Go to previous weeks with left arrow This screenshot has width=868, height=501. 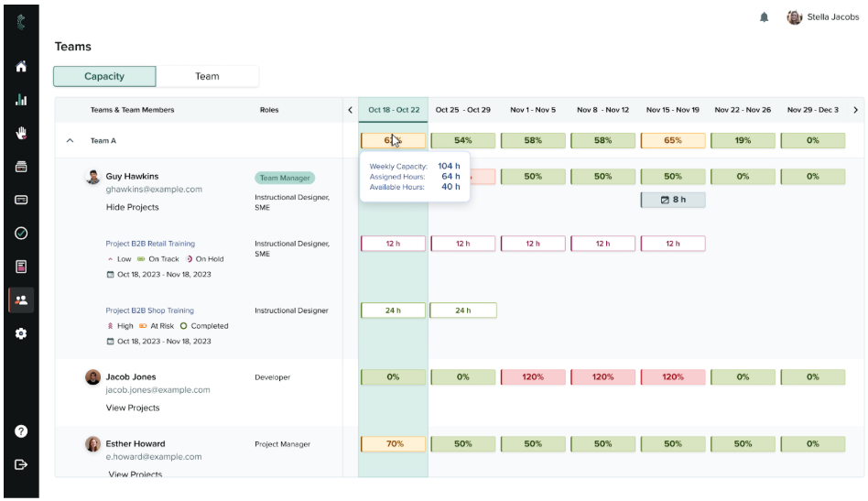350,110
